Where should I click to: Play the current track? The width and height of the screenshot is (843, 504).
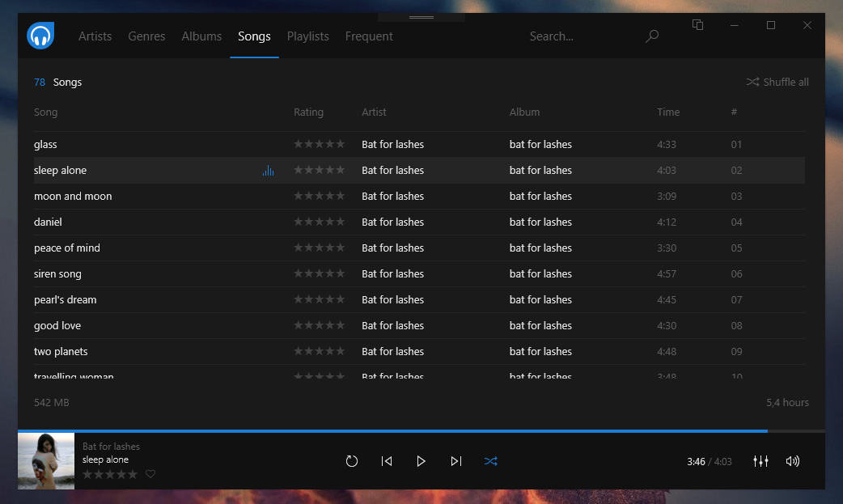pos(421,461)
